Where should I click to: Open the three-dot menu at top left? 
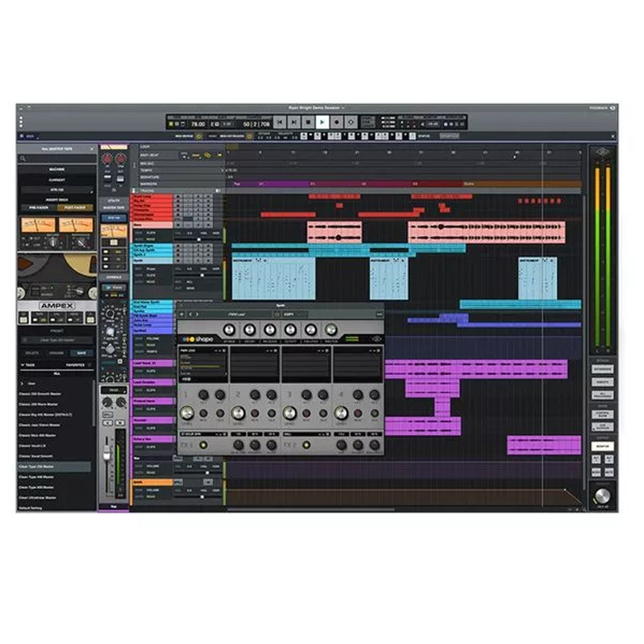[20, 122]
